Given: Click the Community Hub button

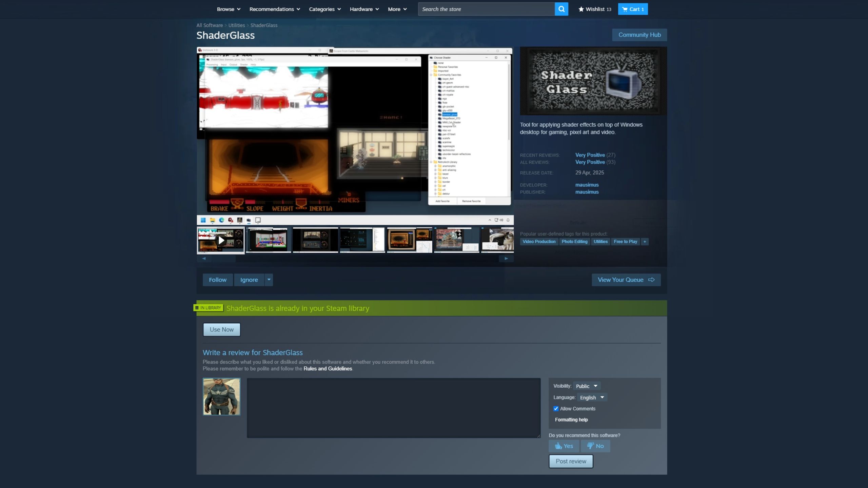Looking at the screenshot, I should 639,35.
